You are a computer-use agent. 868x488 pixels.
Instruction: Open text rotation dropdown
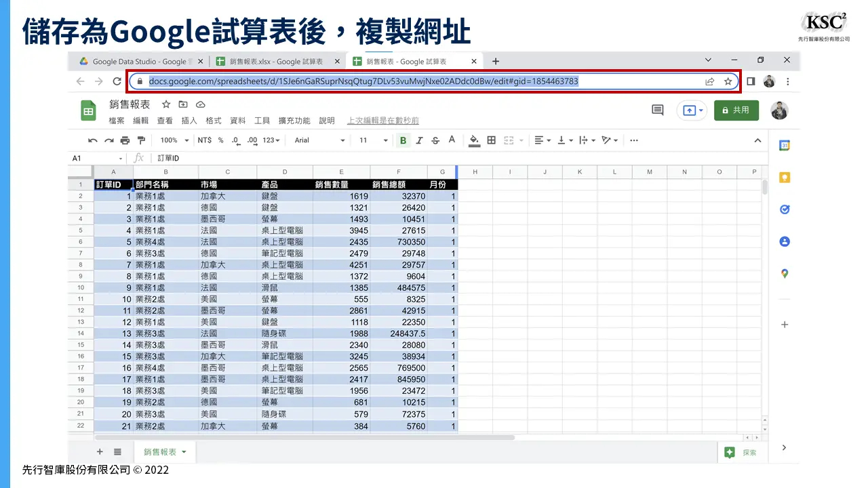click(610, 140)
